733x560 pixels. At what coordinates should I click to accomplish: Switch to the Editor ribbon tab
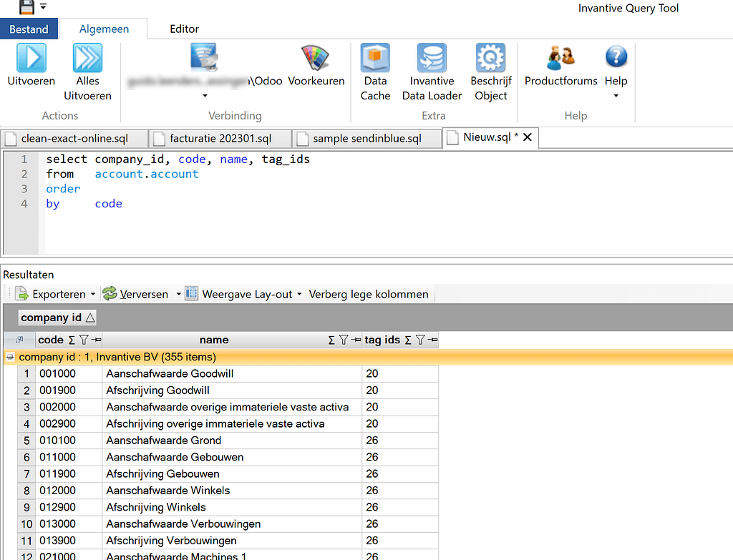point(184,29)
